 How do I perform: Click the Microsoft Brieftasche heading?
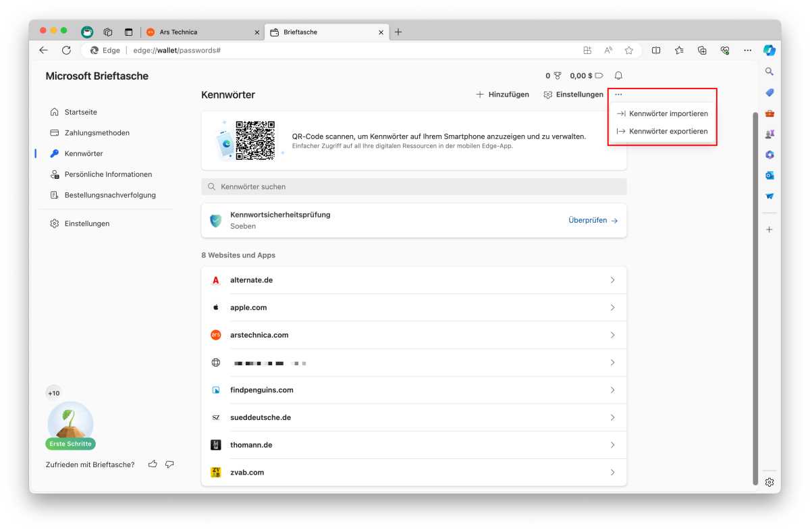(x=97, y=76)
